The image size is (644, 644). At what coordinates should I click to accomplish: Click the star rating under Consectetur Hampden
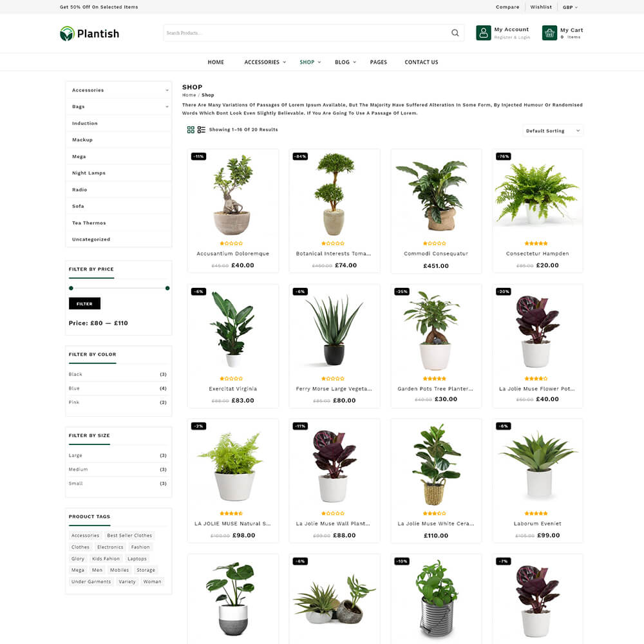click(x=536, y=243)
